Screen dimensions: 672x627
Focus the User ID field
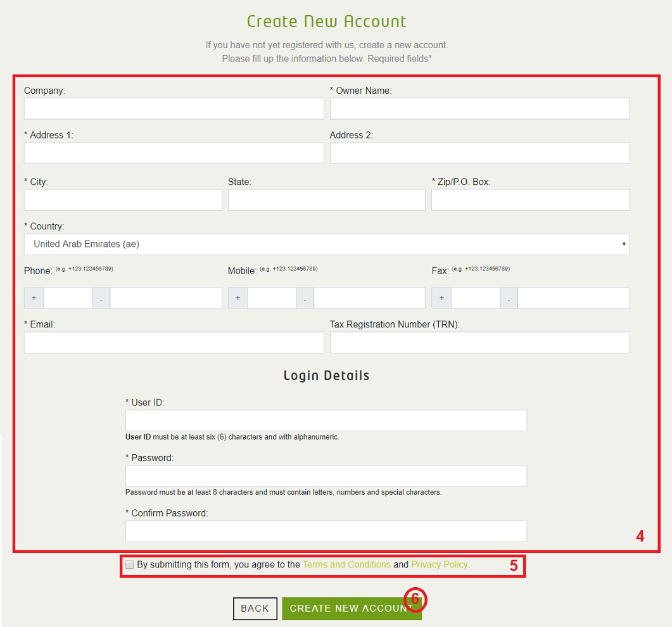tap(326, 421)
